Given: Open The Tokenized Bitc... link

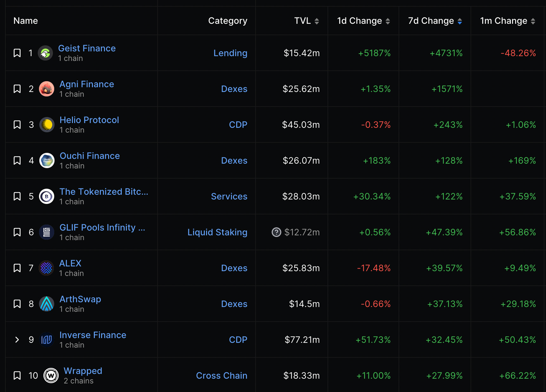Looking at the screenshot, I should (x=104, y=192).
